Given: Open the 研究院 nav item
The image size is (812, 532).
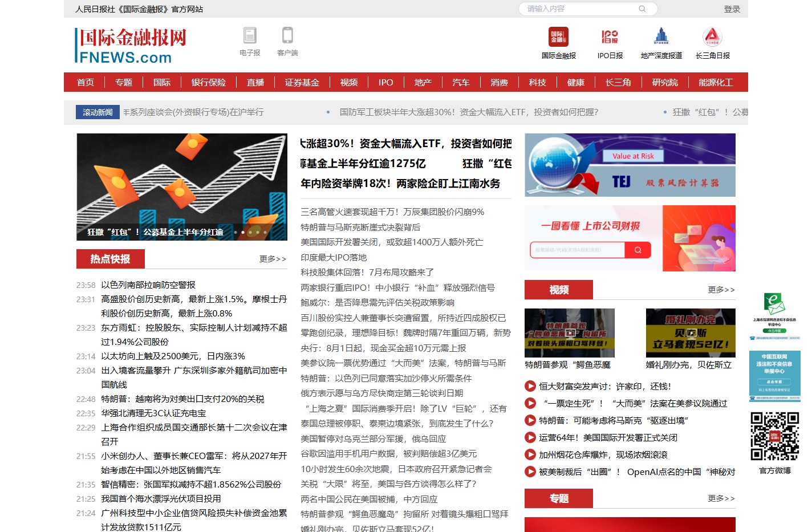Looking at the screenshot, I should pos(665,82).
